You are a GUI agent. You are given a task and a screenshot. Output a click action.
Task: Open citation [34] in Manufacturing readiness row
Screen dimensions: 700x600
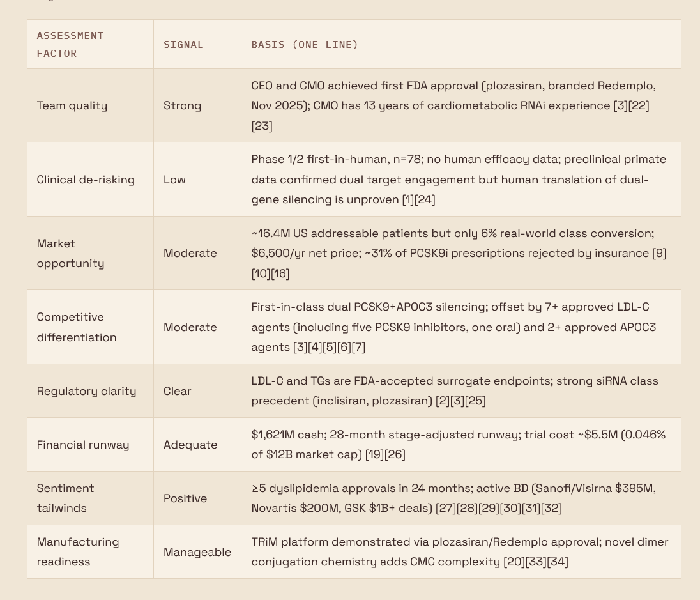pos(558,562)
